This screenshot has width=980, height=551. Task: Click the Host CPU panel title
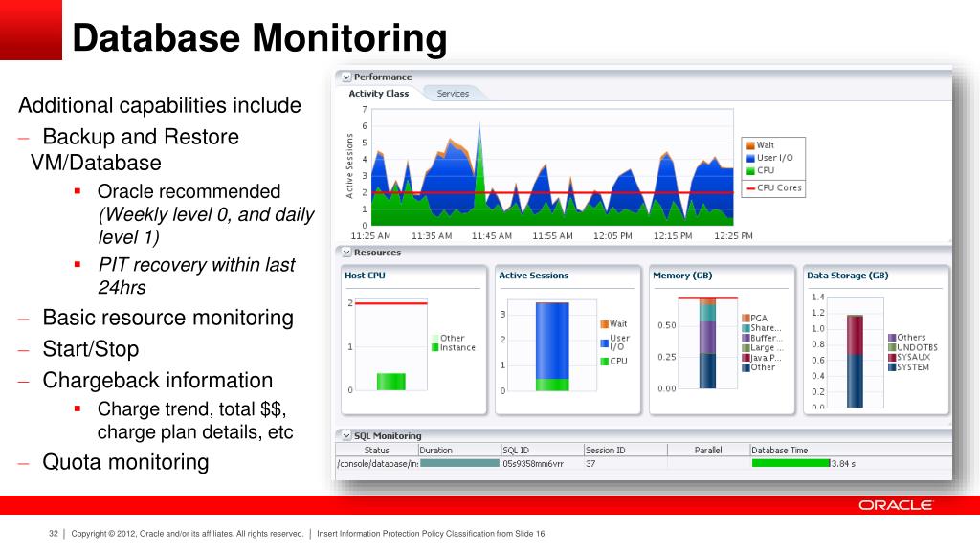(x=365, y=275)
